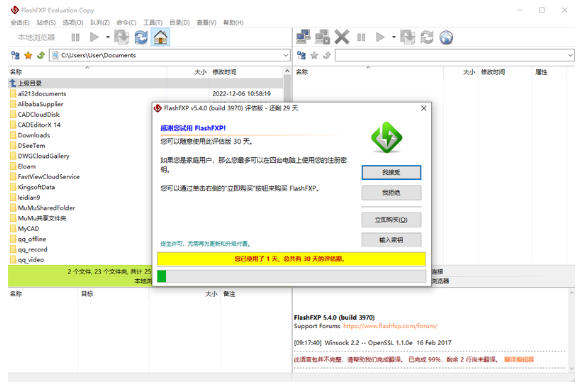Click the house icon to switch browser
This screenshot has height=383, width=579.
click(160, 37)
